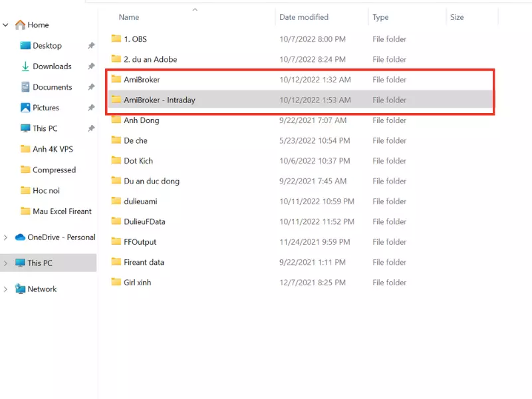Click the AmiBroker folder icon
532x399 pixels.
pyautogui.click(x=116, y=79)
